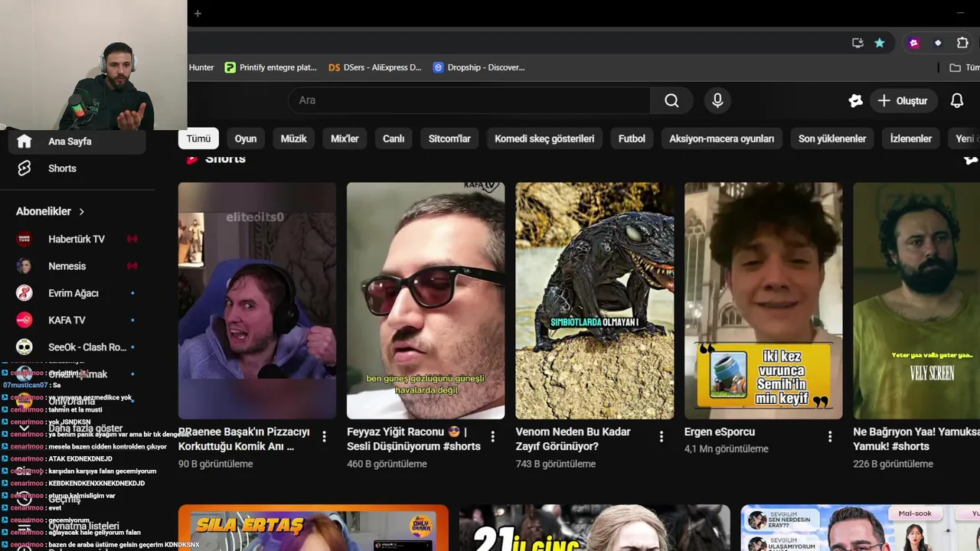Screen dimensions: 980x551
Task: Open DSers AliExpress bookmark
Action: [375, 67]
